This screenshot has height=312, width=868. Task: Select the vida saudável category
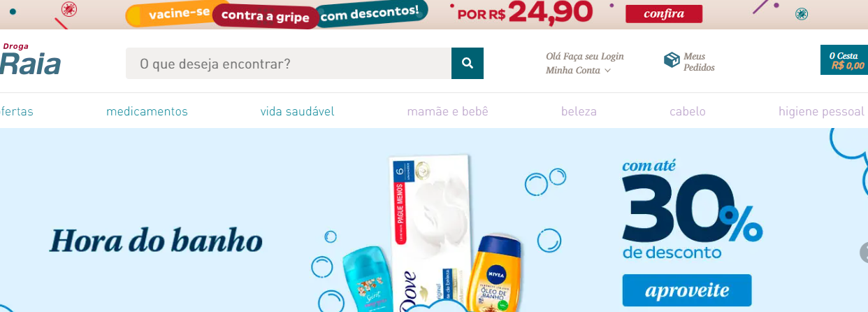click(297, 111)
